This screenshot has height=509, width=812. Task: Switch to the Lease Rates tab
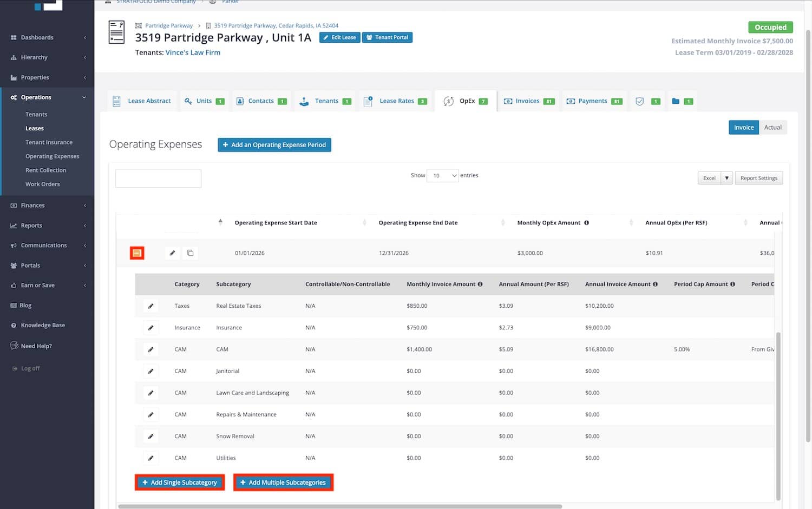tap(396, 101)
